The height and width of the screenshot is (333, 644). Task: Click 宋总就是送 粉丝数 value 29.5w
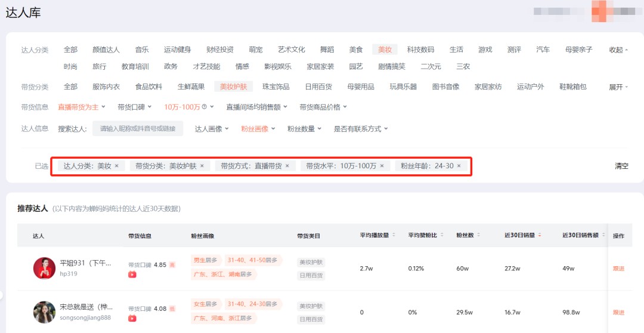465,313
